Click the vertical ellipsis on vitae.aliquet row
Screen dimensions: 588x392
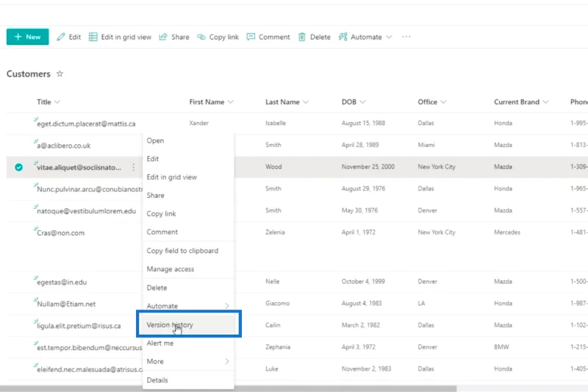[x=134, y=167]
